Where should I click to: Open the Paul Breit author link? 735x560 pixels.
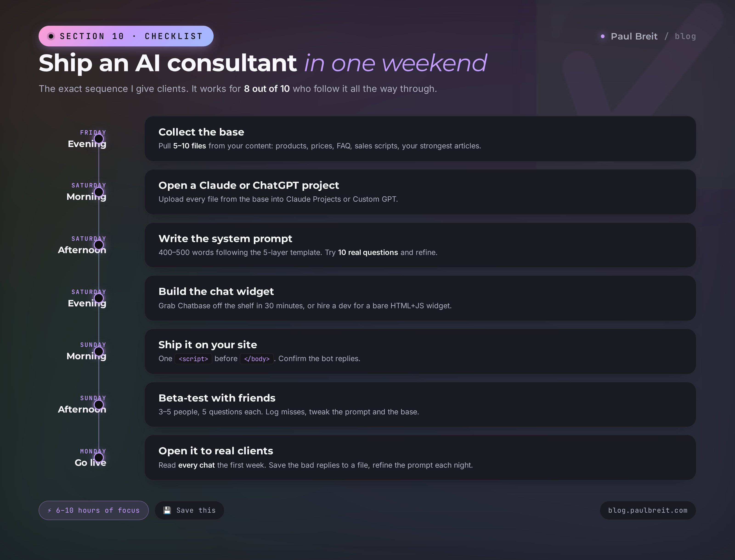tap(634, 36)
